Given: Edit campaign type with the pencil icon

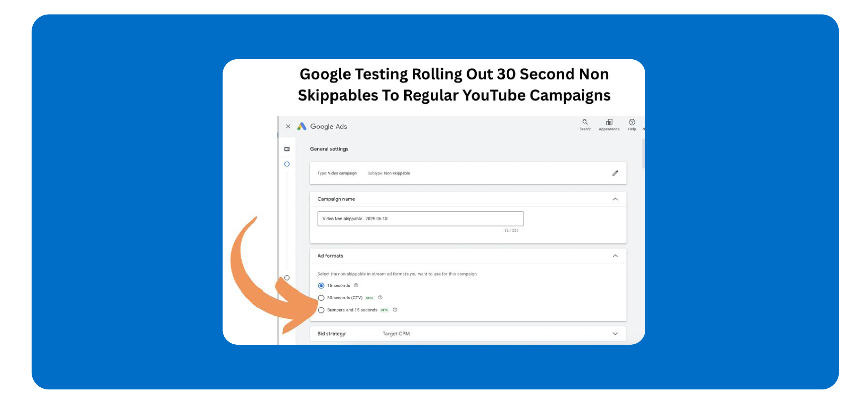Looking at the screenshot, I should 615,173.
